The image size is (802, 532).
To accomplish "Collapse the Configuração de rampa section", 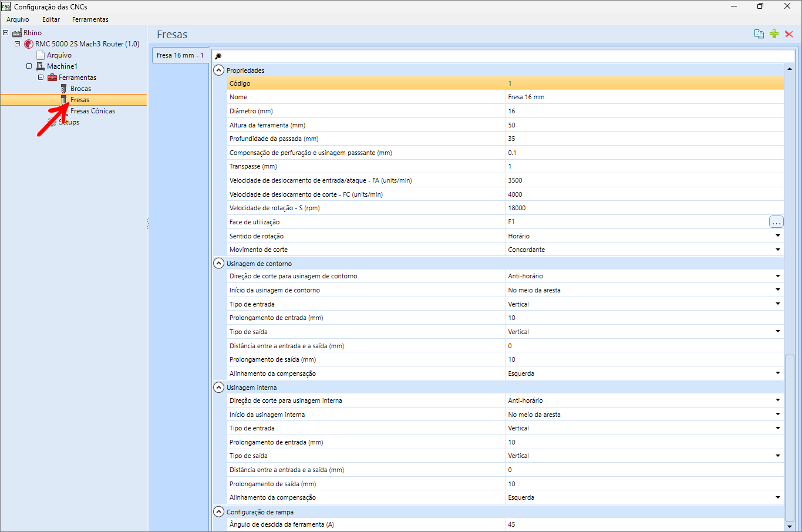I will click(218, 512).
